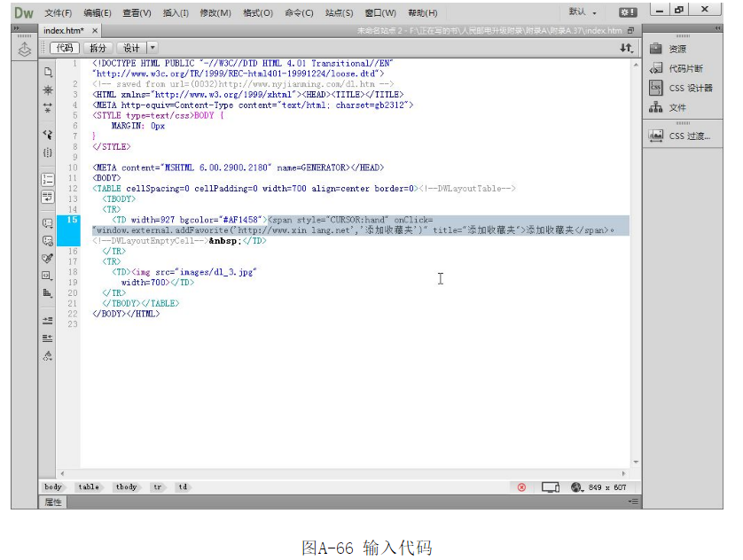Click the horizontal scrollbar below the code

tap(346, 474)
